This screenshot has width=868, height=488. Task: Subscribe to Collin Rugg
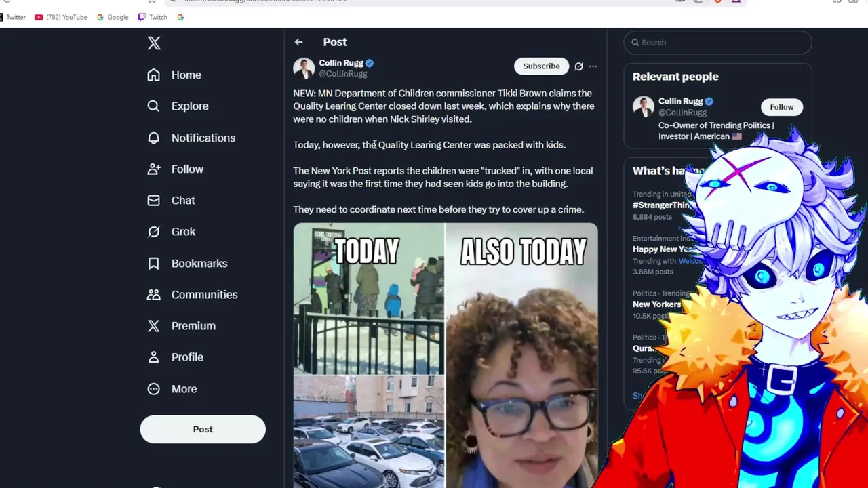tap(541, 66)
